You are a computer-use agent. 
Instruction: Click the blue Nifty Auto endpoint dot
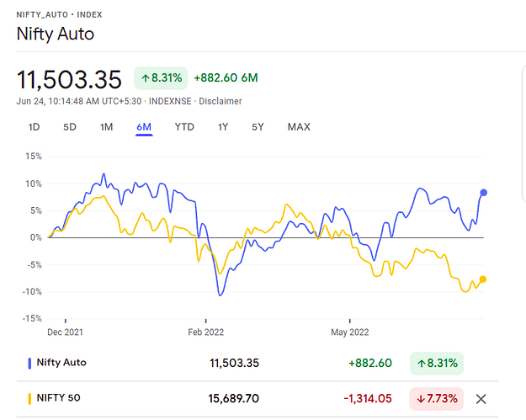tap(483, 193)
